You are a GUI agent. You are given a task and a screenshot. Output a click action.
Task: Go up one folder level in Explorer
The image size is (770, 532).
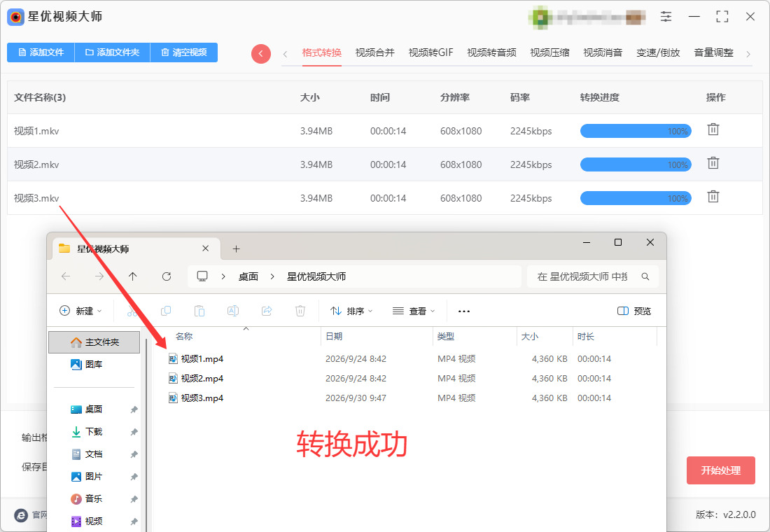click(132, 276)
